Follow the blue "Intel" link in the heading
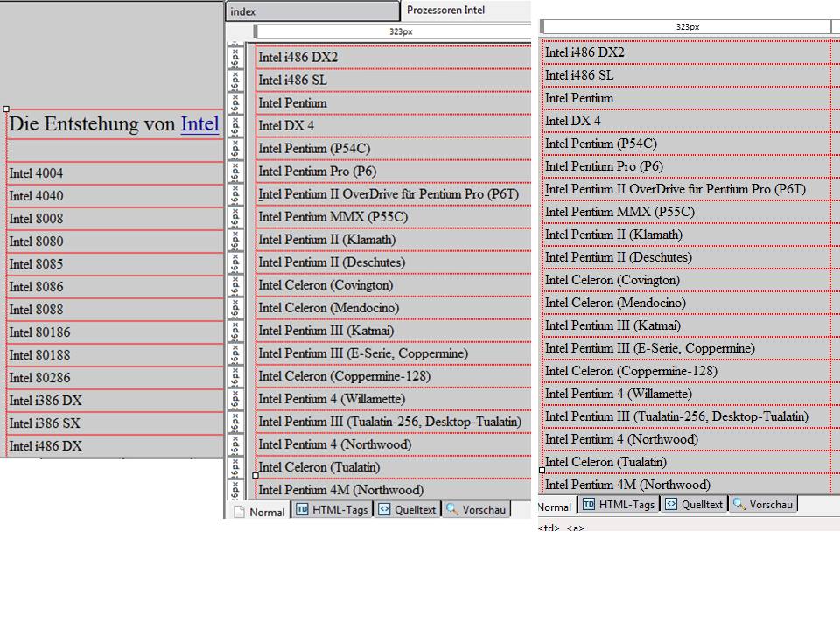 pyautogui.click(x=199, y=123)
